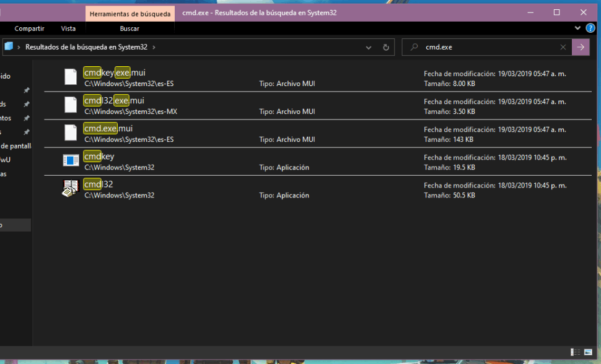Close the explorer window
601x364 pixels.
(x=584, y=12)
